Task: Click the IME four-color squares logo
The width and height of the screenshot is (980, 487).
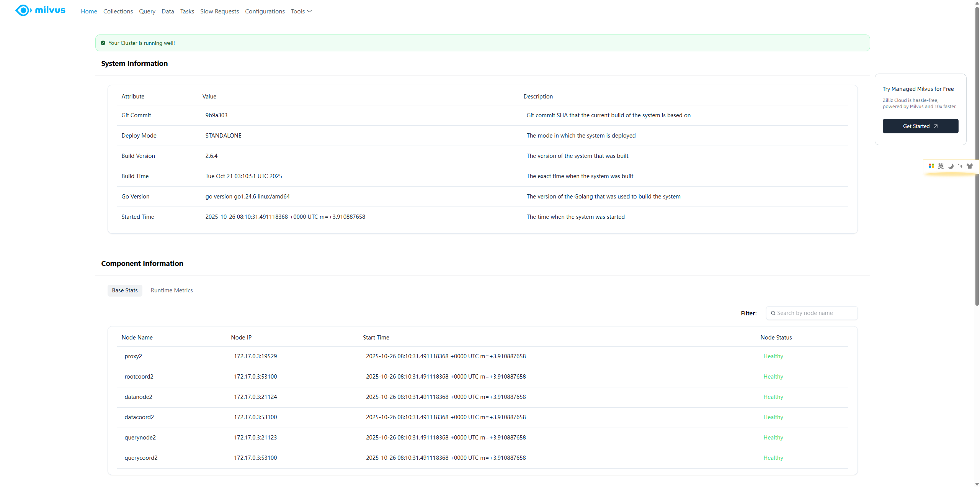Action: tap(931, 166)
